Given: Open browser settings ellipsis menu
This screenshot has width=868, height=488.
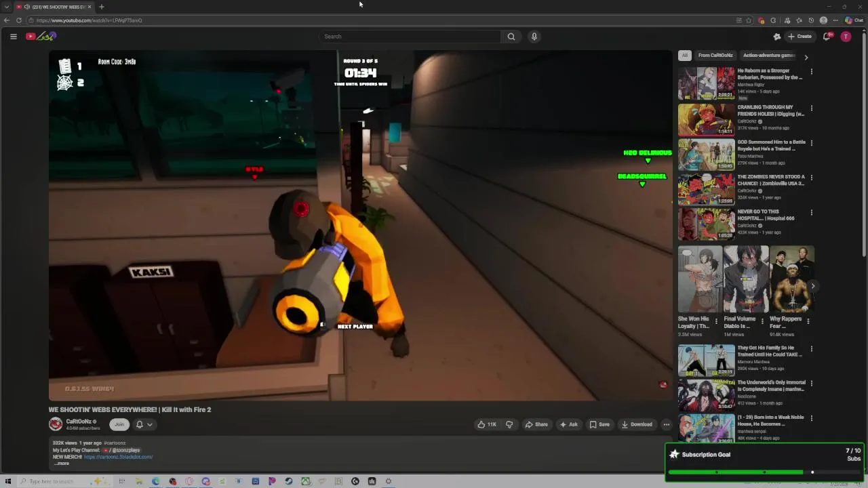Looking at the screenshot, I should [835, 20].
